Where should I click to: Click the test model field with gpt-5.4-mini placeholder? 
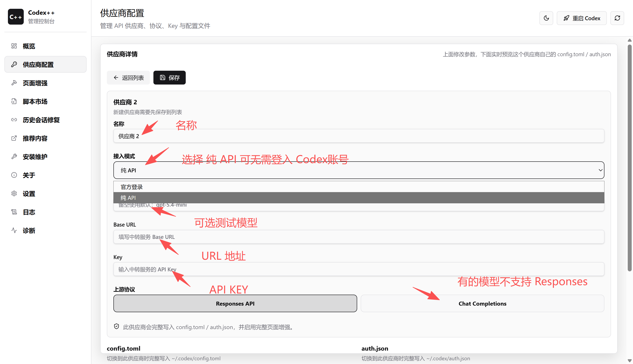pos(359,207)
